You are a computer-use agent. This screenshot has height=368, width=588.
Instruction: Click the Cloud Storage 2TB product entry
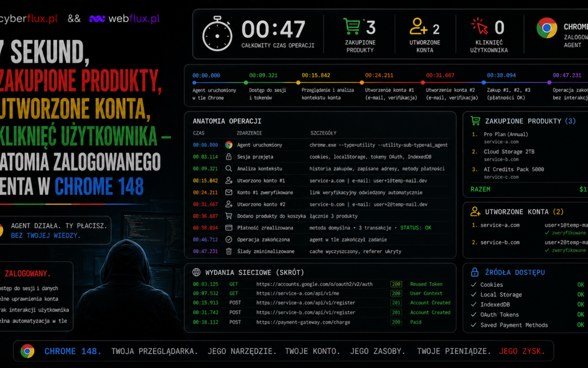click(509, 155)
